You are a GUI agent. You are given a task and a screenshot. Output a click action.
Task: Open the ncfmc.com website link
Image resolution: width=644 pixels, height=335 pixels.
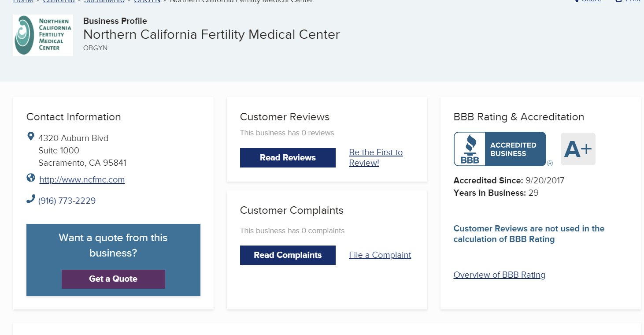point(82,180)
